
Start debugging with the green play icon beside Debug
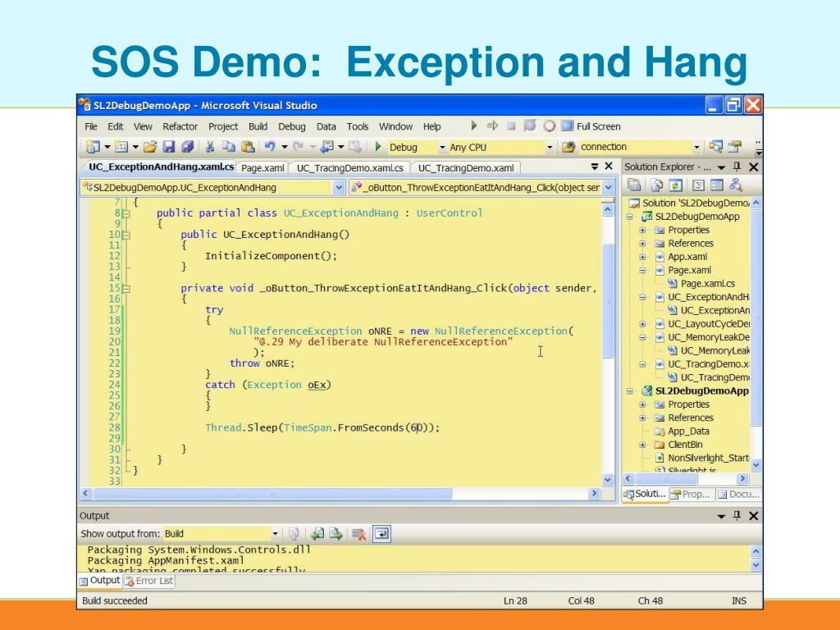click(x=377, y=146)
